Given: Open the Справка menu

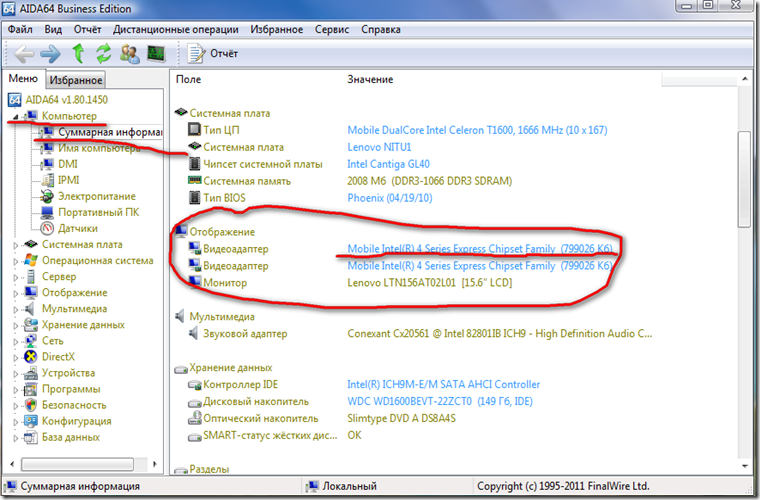Looking at the screenshot, I should pos(381,30).
